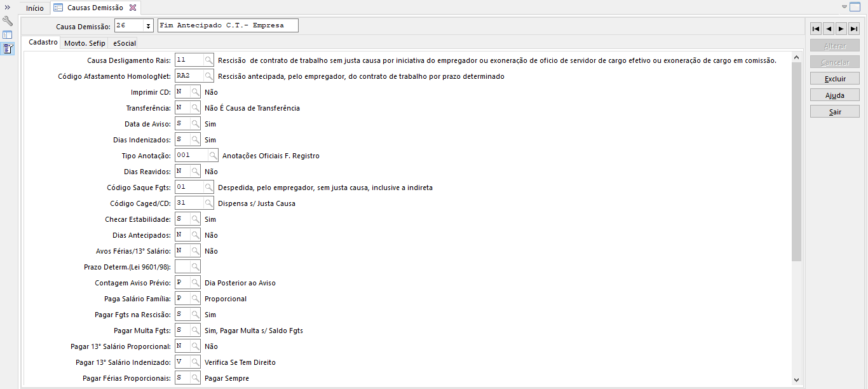Click the scrollbar down arrow

[x=797, y=379]
